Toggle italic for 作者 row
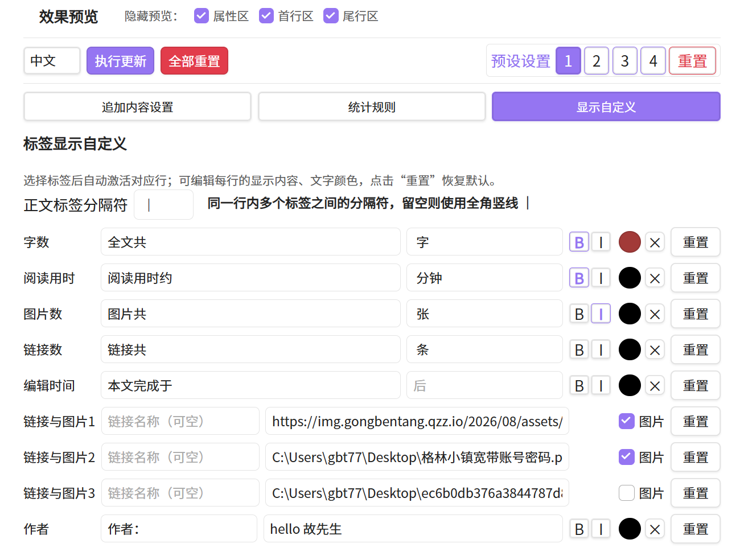The width and height of the screenshot is (740, 560). tap(601, 529)
